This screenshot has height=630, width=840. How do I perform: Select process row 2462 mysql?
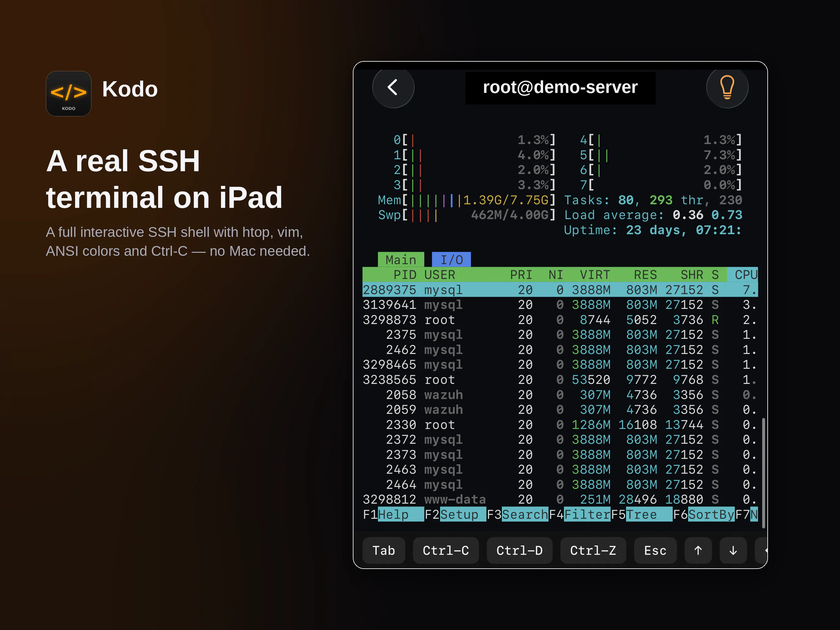point(560,350)
